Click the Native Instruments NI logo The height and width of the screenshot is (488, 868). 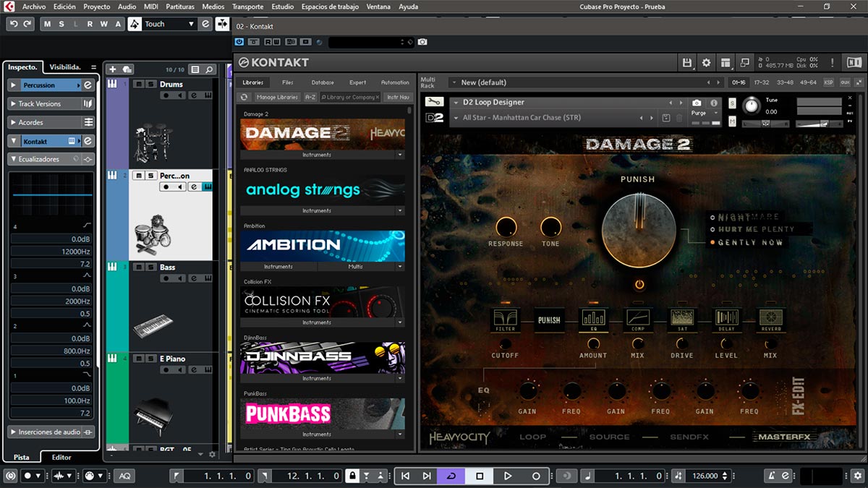854,63
